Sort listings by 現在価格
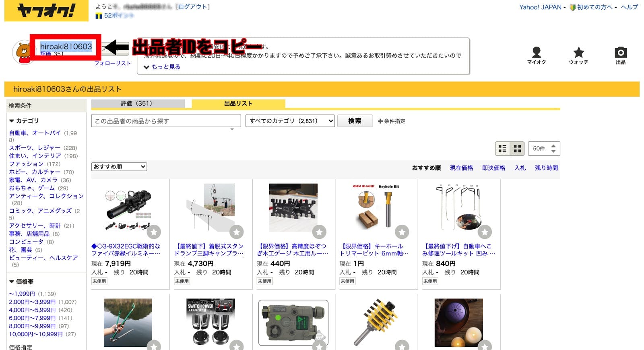This screenshot has height=350, width=644. point(461,168)
